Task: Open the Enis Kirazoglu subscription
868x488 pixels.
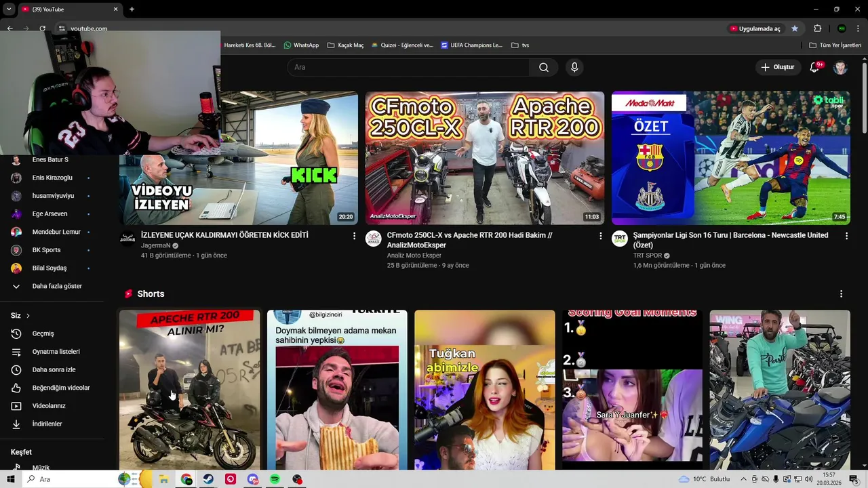Action: click(x=51, y=178)
